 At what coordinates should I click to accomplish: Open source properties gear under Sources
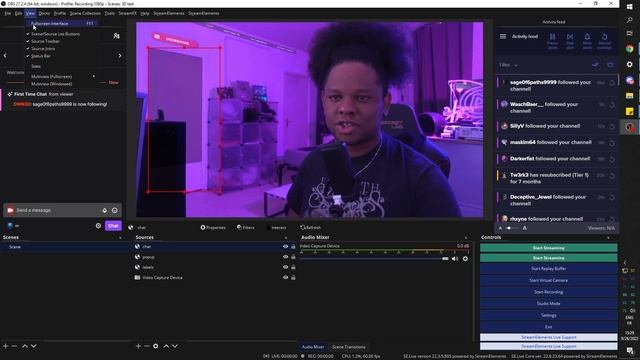(x=156, y=346)
